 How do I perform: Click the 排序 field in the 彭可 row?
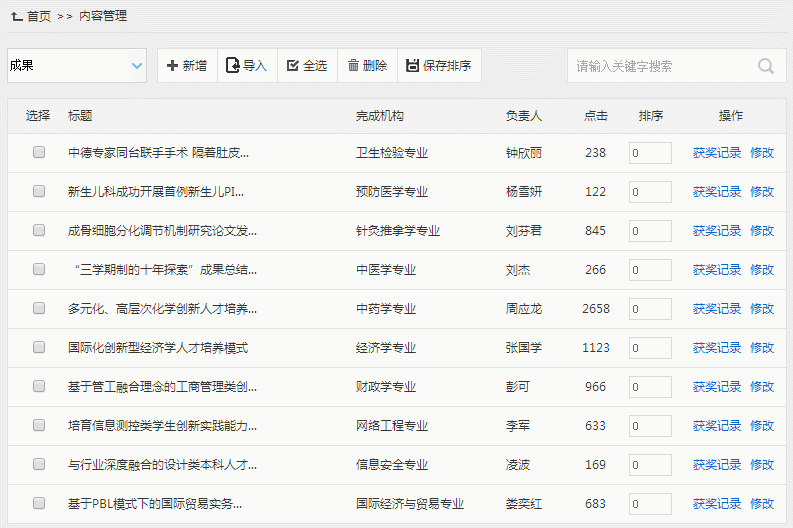tap(650, 387)
